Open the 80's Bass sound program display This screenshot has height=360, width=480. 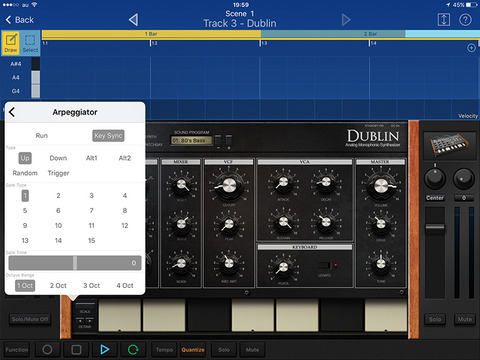coord(191,140)
